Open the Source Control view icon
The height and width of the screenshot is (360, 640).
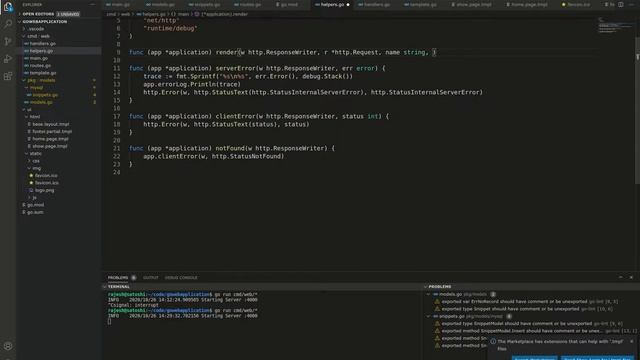8,41
